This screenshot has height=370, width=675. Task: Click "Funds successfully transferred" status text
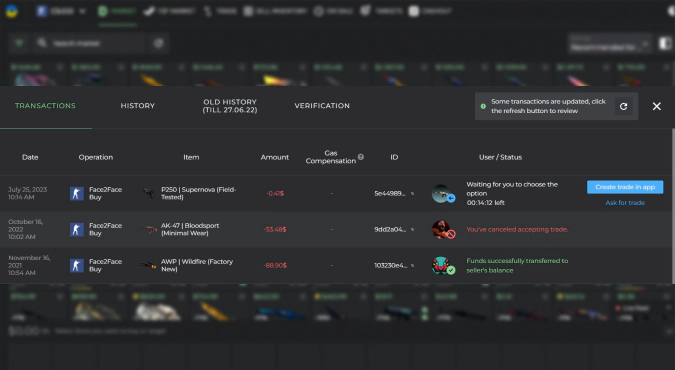click(x=517, y=265)
